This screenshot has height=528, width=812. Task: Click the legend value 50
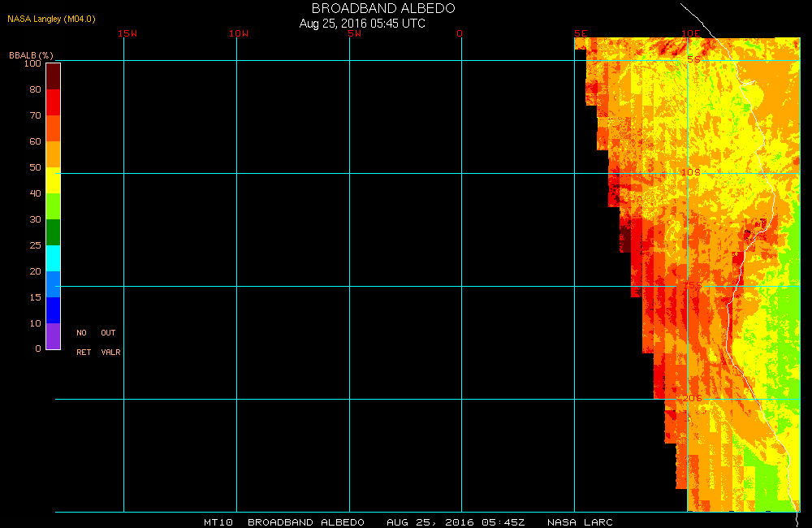click(35, 167)
